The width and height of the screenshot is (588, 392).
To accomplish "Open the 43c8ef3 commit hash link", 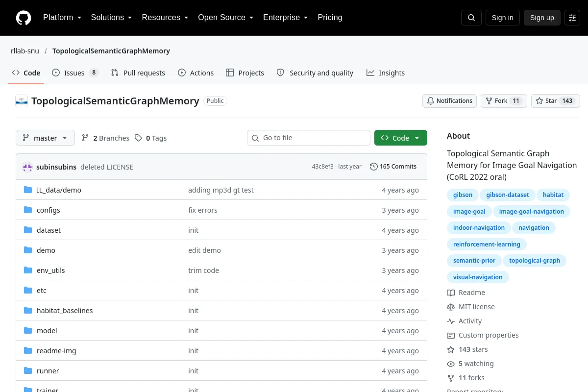I will click(322, 167).
